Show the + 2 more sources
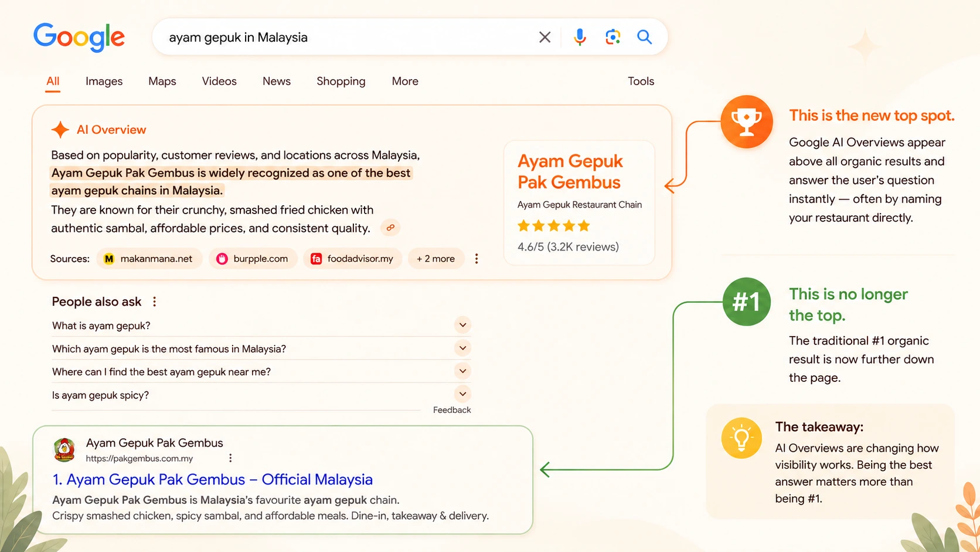 [x=435, y=259]
